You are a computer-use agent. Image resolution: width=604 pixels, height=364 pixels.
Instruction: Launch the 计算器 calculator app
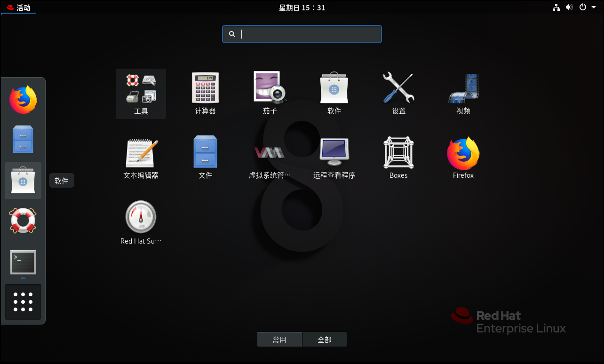[205, 94]
